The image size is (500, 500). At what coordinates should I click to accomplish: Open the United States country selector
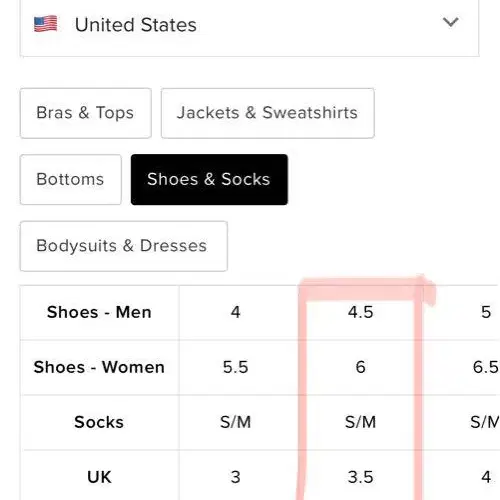249,28
